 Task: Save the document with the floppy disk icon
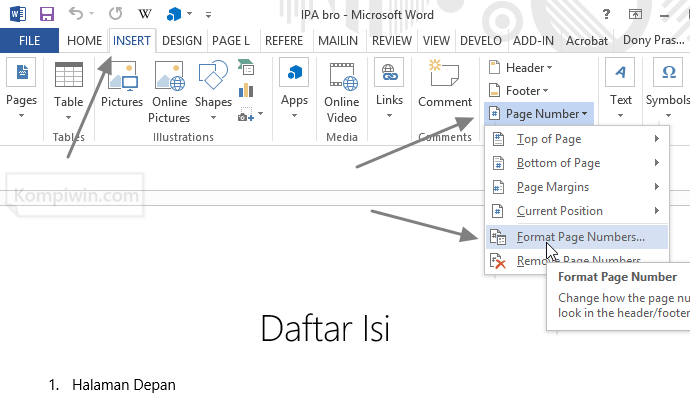point(47,14)
